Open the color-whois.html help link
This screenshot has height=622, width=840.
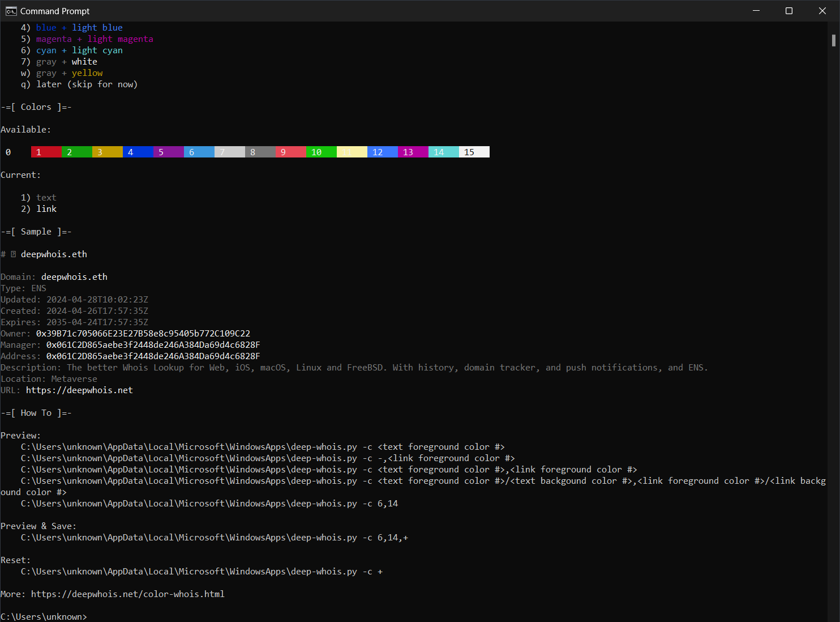(128, 594)
